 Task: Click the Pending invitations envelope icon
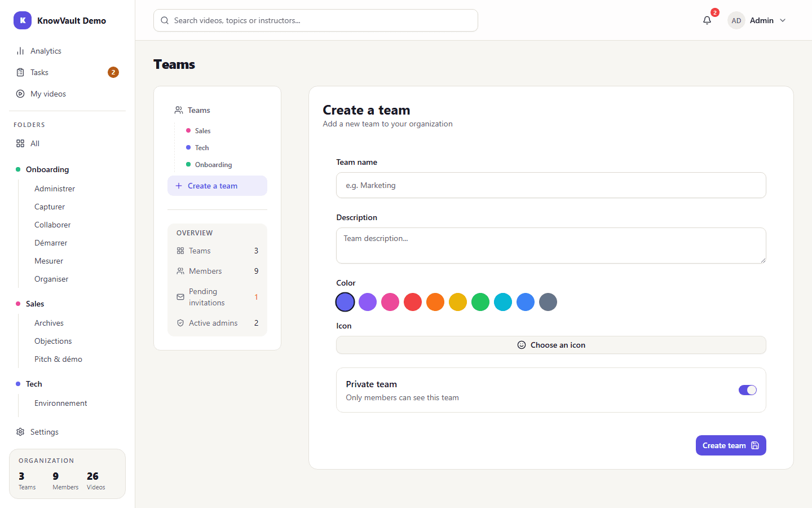(x=180, y=297)
